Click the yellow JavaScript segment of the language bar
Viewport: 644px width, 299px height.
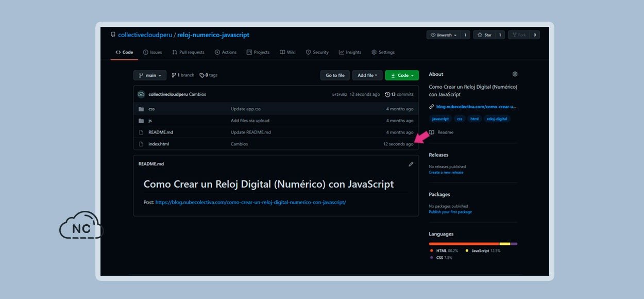(505, 244)
